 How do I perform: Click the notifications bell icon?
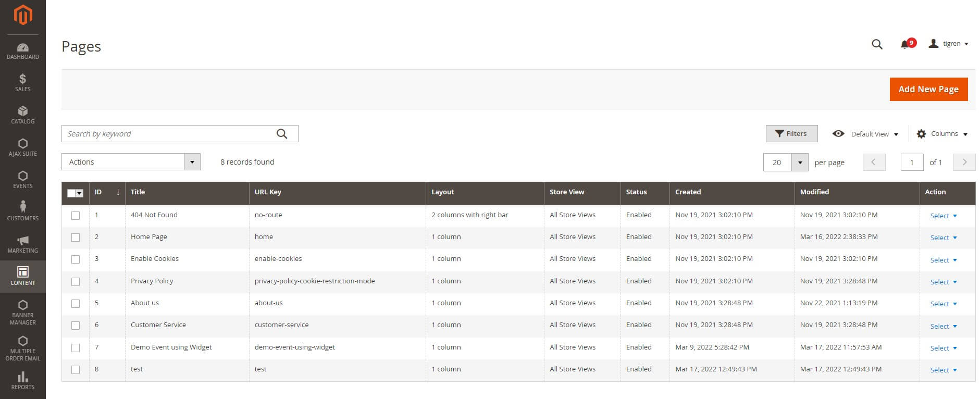click(x=905, y=44)
